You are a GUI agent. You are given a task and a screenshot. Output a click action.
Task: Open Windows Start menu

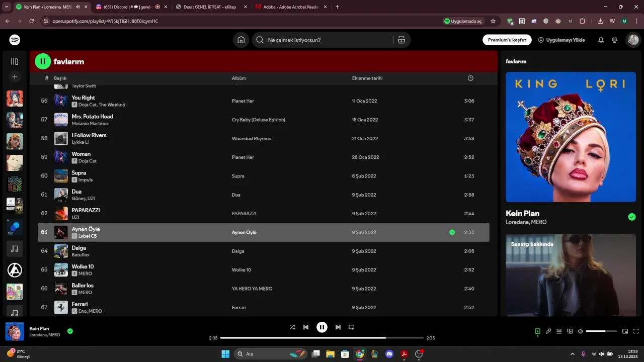(x=225, y=354)
